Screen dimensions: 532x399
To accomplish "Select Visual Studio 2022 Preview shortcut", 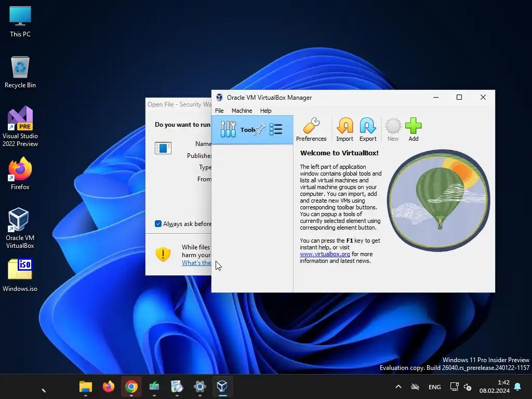I will [20, 126].
